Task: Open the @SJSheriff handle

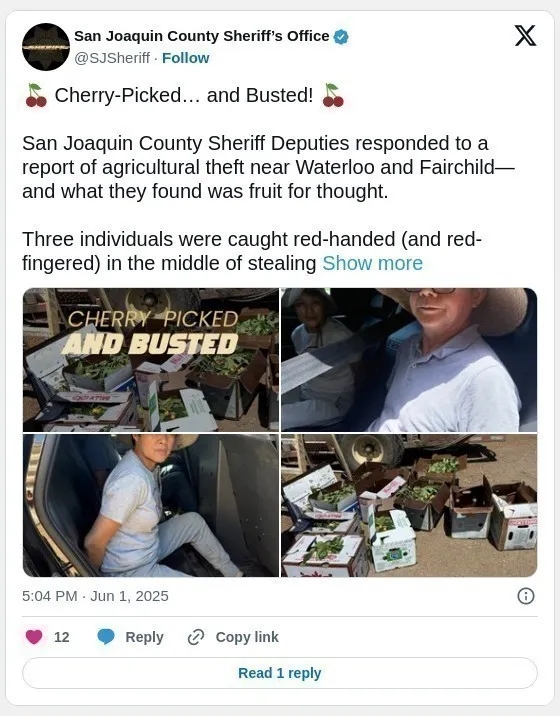Action: coord(112,58)
